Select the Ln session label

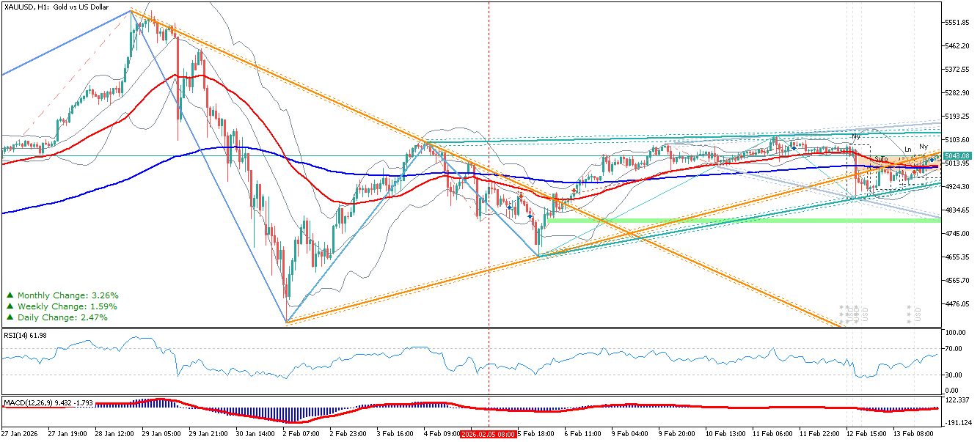click(908, 150)
